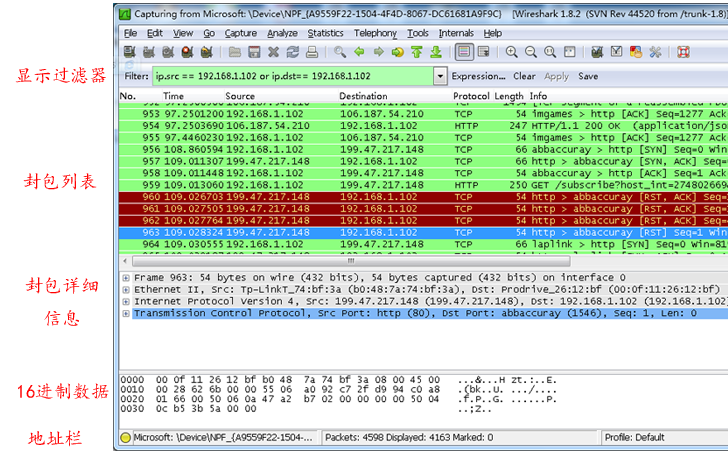This screenshot has width=728, height=451.
Task: Jump to last packet icon
Action: point(436,52)
